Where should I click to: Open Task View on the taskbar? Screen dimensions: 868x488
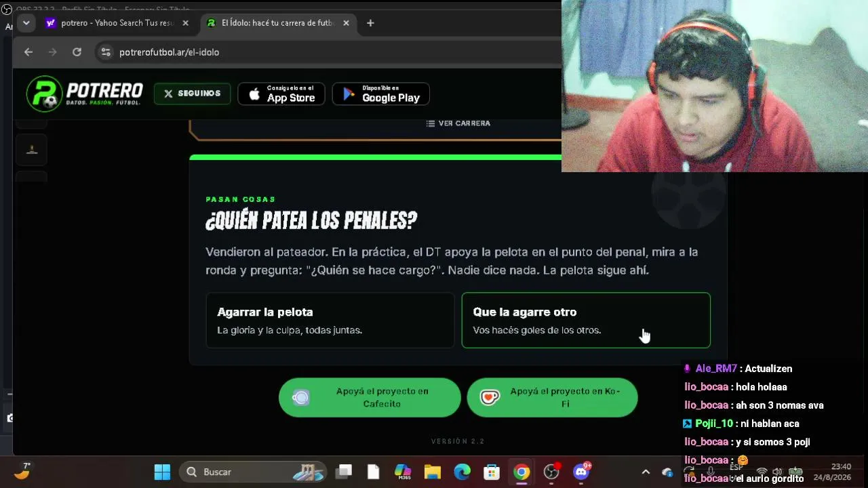tap(344, 472)
